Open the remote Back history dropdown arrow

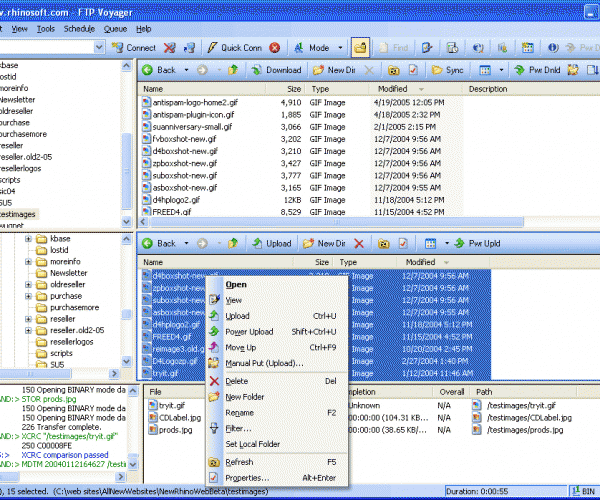click(186, 70)
